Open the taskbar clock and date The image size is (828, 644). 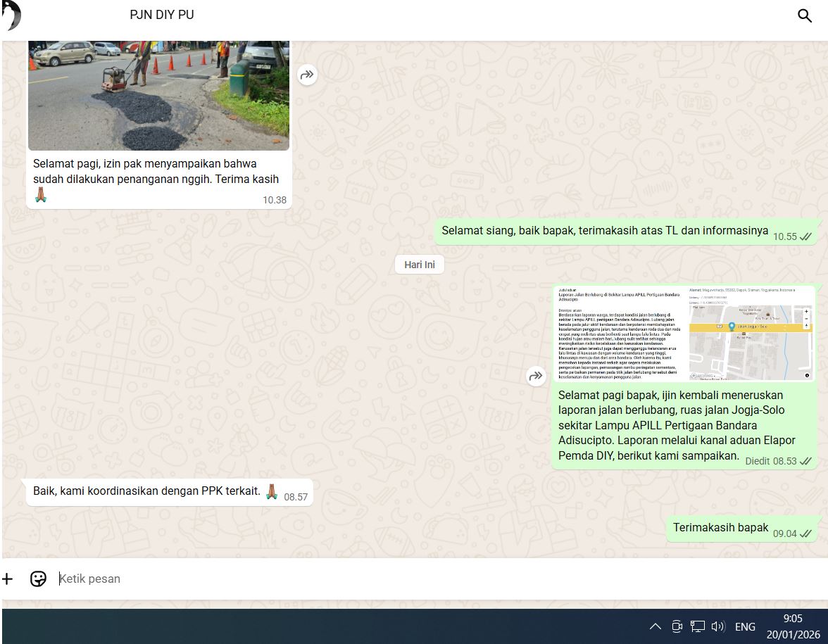pyautogui.click(x=792, y=626)
